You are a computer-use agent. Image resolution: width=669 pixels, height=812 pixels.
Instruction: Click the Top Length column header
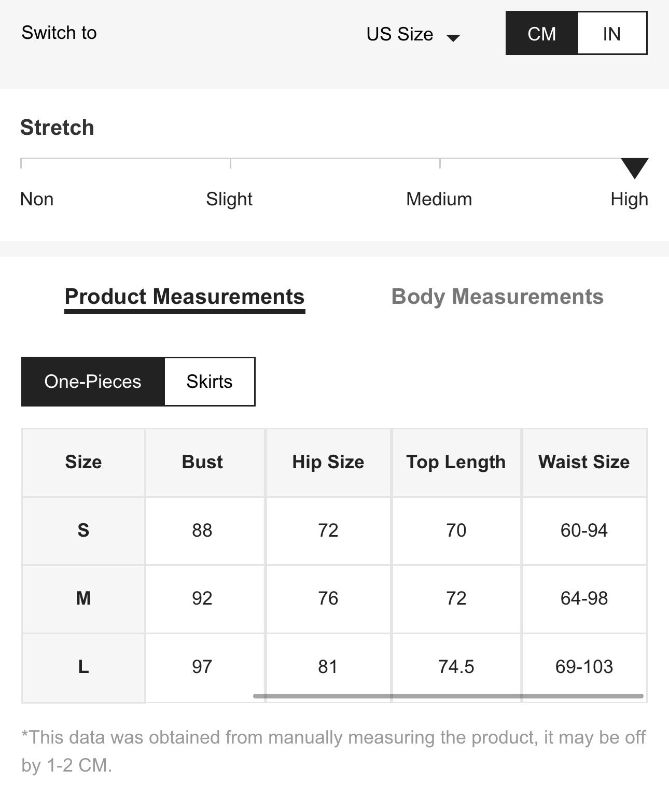(456, 462)
